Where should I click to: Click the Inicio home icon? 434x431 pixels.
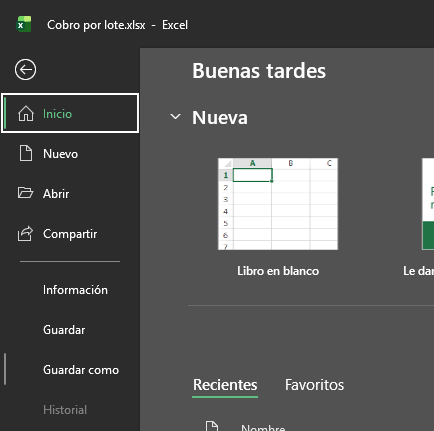(26, 113)
